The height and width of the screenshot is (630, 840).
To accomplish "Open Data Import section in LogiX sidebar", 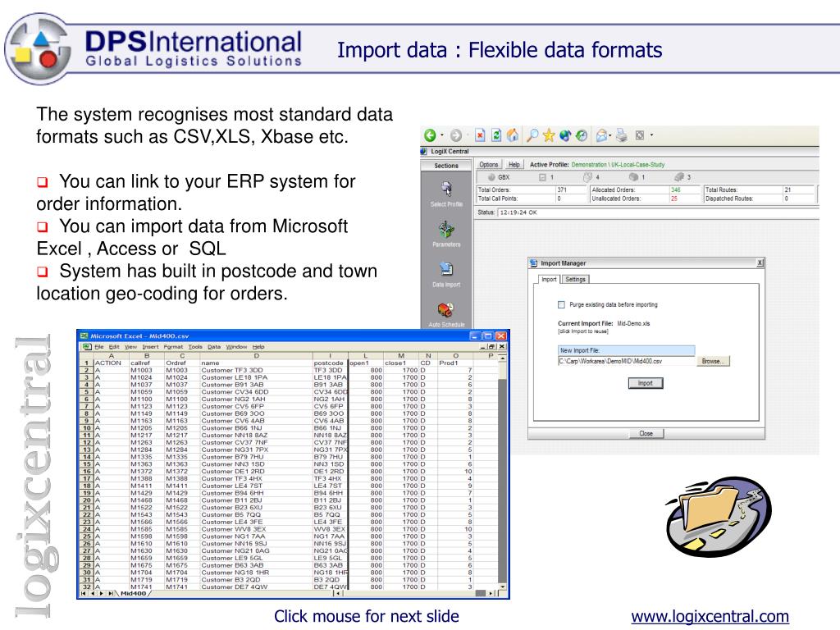I will pyautogui.click(x=446, y=274).
